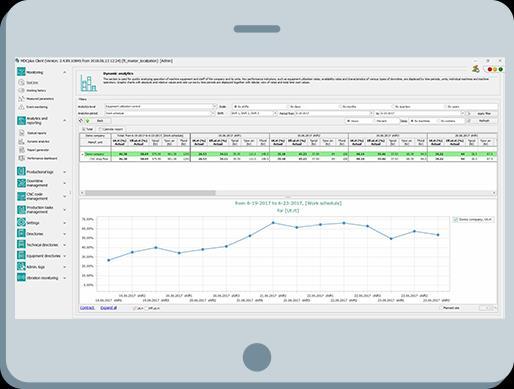This screenshot has width=514, height=389.
Task: Click the peak data point on chart
Action: click(x=273, y=222)
